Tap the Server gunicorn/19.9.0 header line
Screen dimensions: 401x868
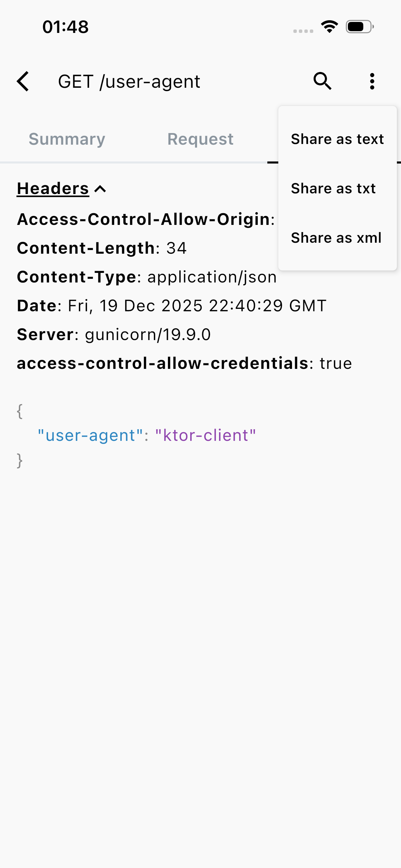[x=113, y=334]
